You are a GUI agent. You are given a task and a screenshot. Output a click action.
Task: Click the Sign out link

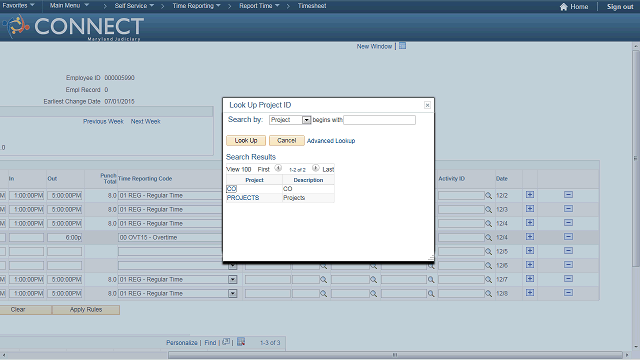pos(620,7)
